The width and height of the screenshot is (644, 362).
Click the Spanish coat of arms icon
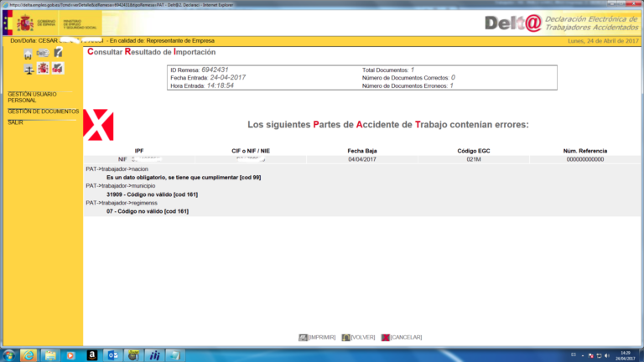pos(43,68)
